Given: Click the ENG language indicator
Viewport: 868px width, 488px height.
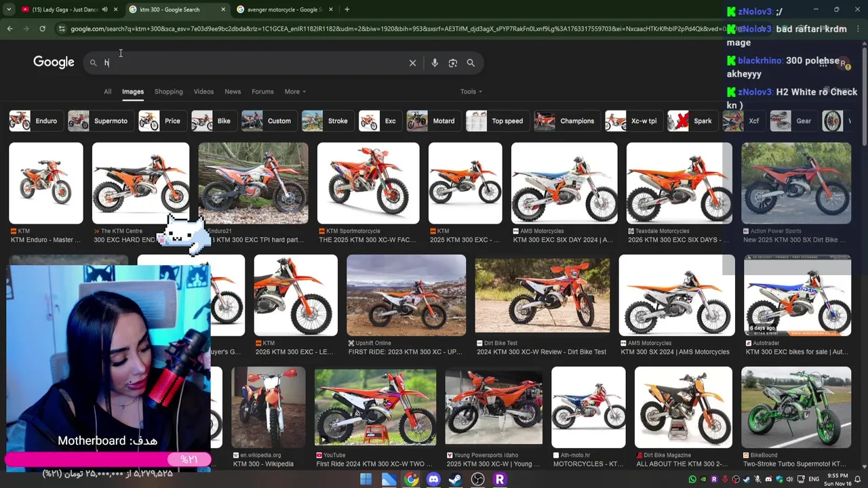Looking at the screenshot, I should 813,479.
